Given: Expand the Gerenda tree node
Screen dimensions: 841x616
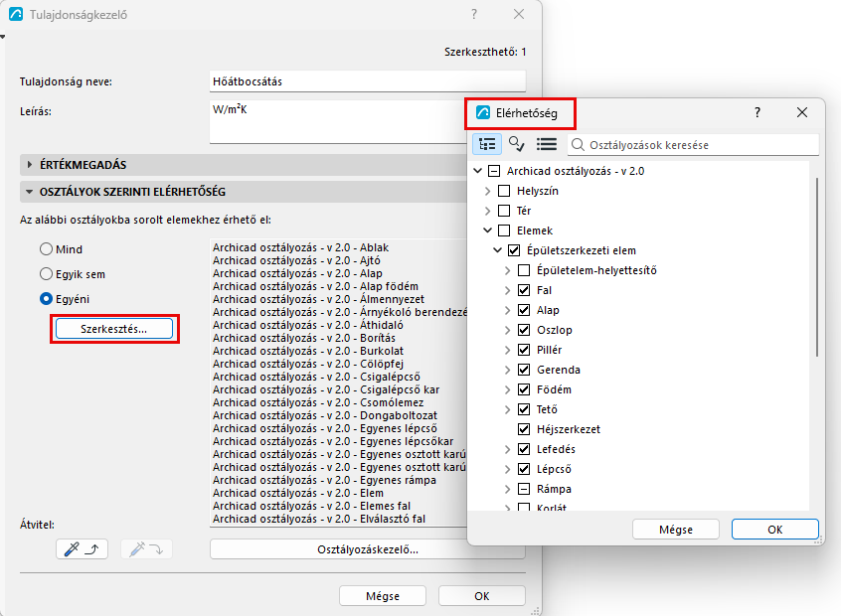Looking at the screenshot, I should (507, 370).
